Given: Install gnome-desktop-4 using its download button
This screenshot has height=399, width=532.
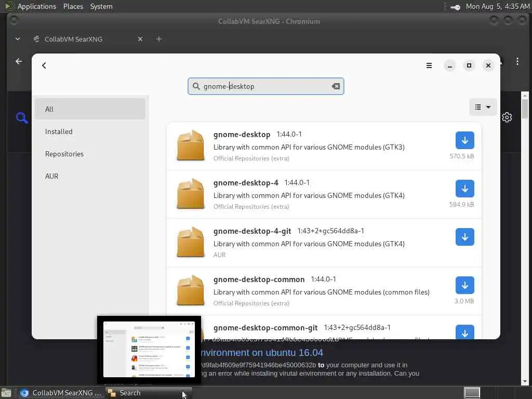Looking at the screenshot, I should (x=464, y=189).
